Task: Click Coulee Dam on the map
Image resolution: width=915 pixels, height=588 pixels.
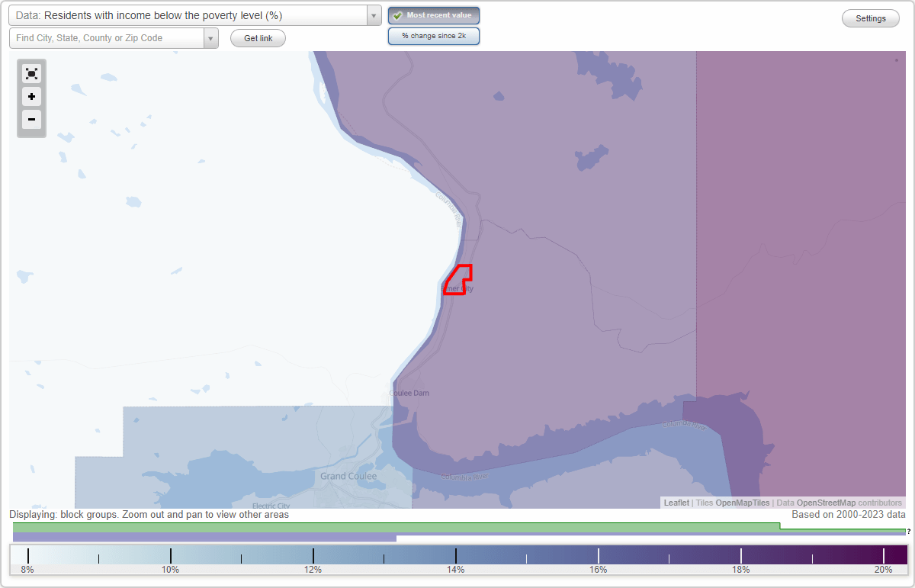Action: [x=409, y=393]
